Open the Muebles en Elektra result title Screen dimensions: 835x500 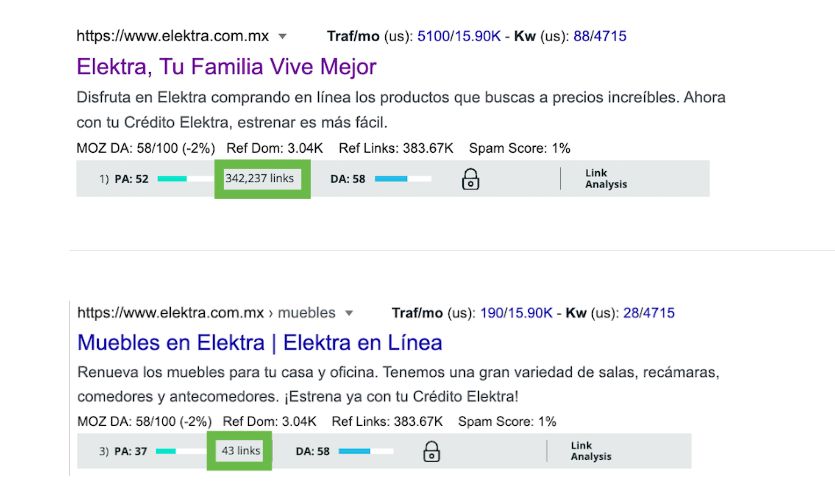(x=260, y=342)
